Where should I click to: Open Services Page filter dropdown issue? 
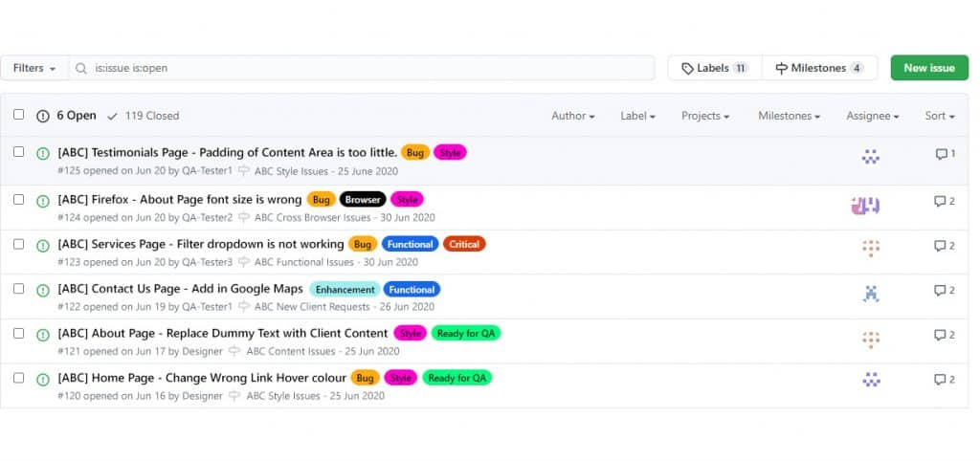201,244
